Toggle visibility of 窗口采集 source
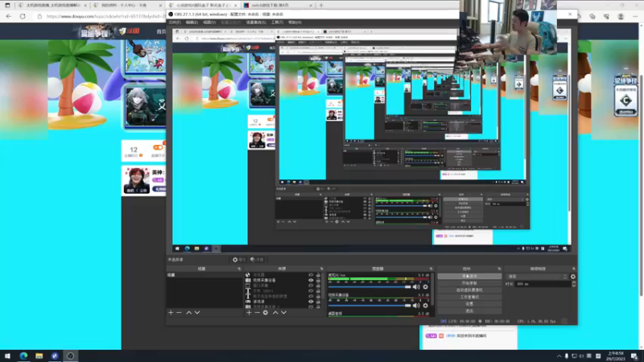Viewport: 644px width, 362px height. click(311, 286)
